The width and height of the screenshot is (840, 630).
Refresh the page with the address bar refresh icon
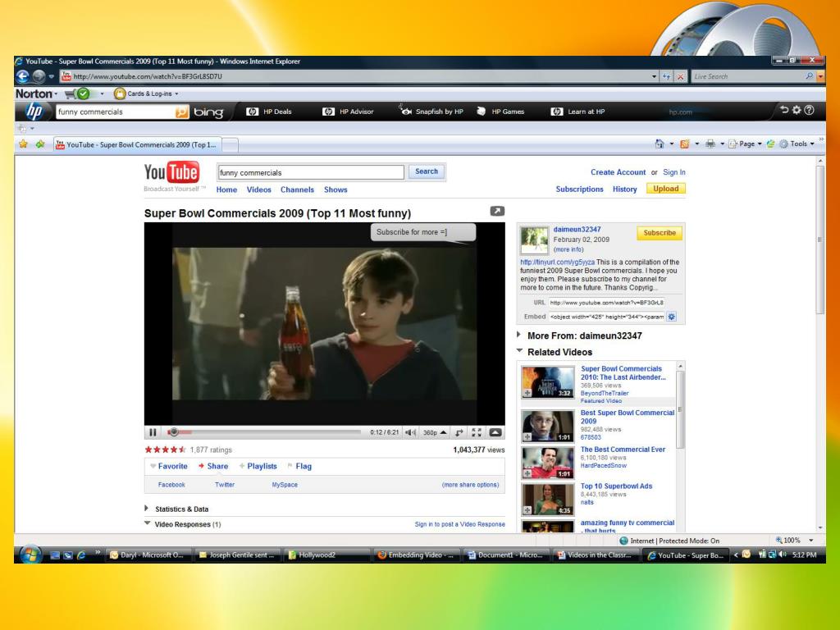pyautogui.click(x=666, y=76)
